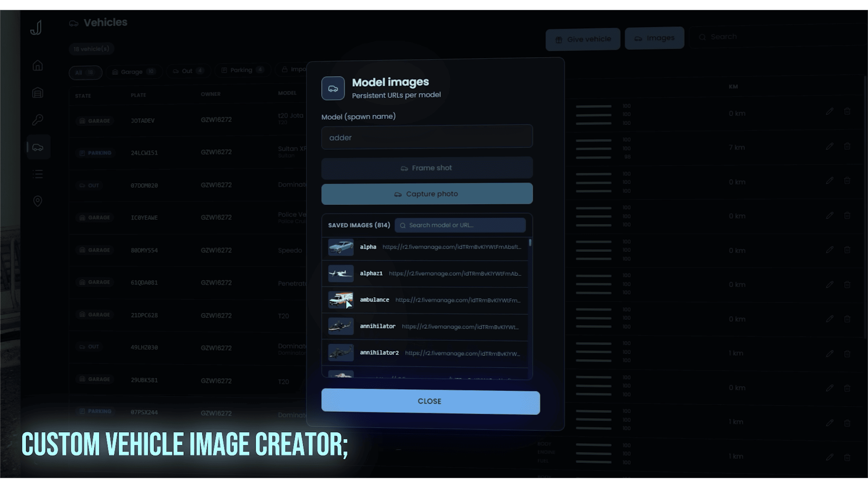Edit vehicle JOTADEV with pencil icon

[x=830, y=111]
